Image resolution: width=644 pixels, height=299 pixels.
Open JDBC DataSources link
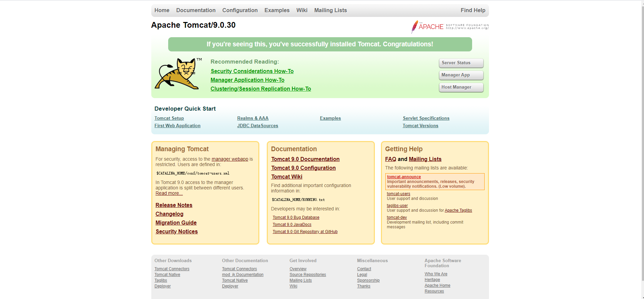[258, 125]
